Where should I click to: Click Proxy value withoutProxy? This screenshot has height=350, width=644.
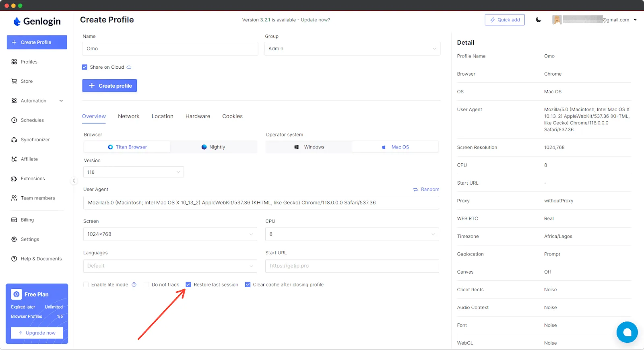(559, 201)
